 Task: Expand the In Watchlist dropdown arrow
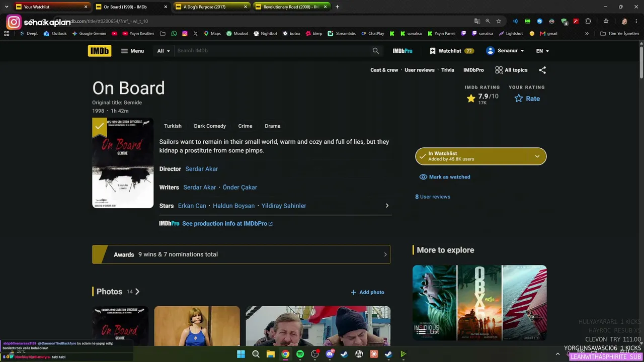[537, 156]
